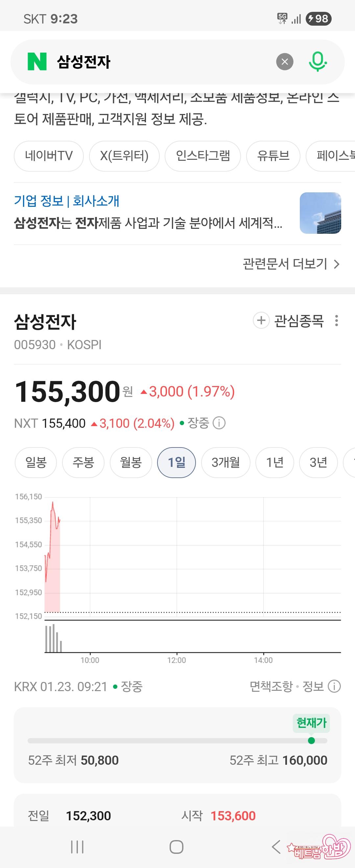Tap the green Naver N logo
The width and height of the screenshot is (355, 868).
tap(37, 62)
